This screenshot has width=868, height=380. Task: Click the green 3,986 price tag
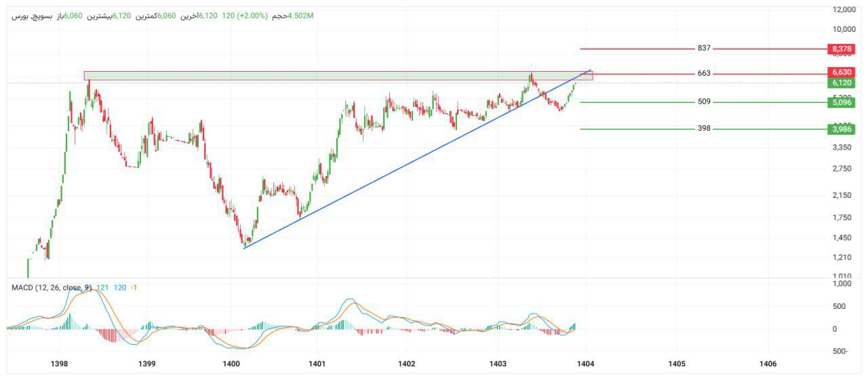pos(842,129)
